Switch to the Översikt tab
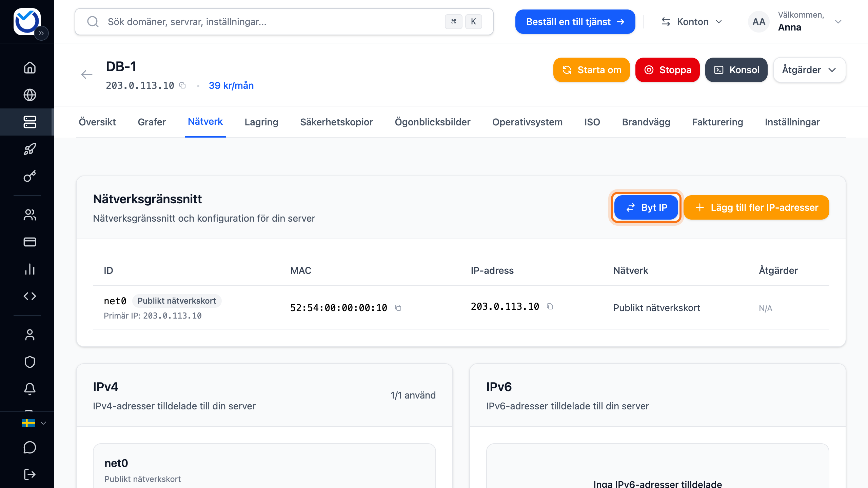The image size is (868, 488). (97, 122)
